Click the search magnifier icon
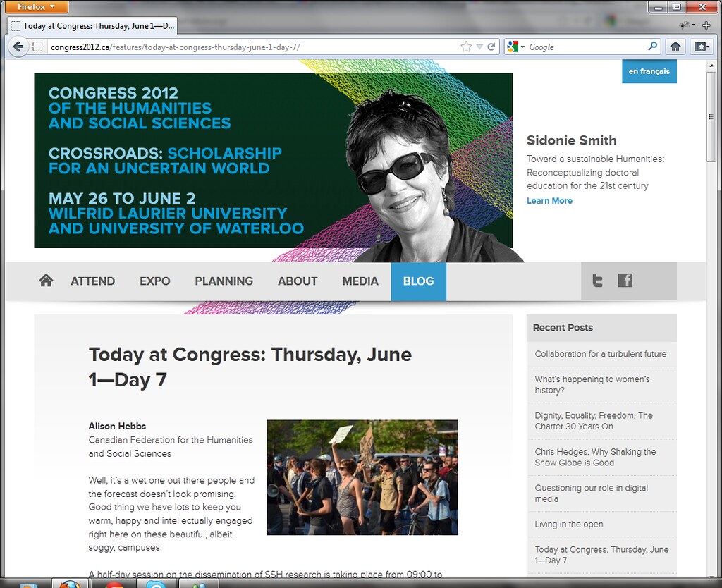 [652, 47]
